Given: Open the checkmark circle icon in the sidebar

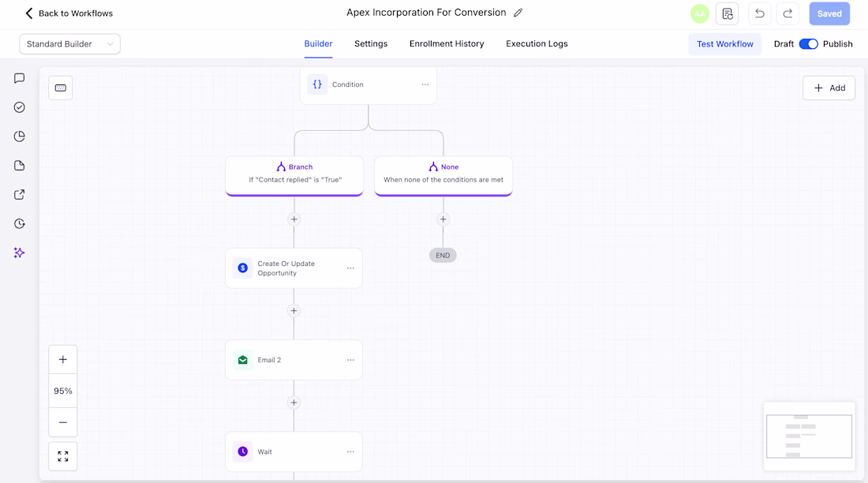Looking at the screenshot, I should click(x=20, y=107).
